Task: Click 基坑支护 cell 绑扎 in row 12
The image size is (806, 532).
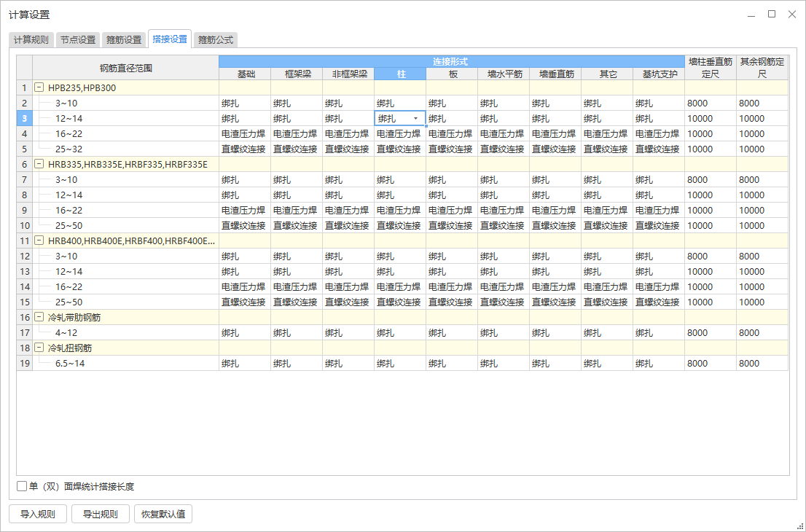Action: click(659, 256)
